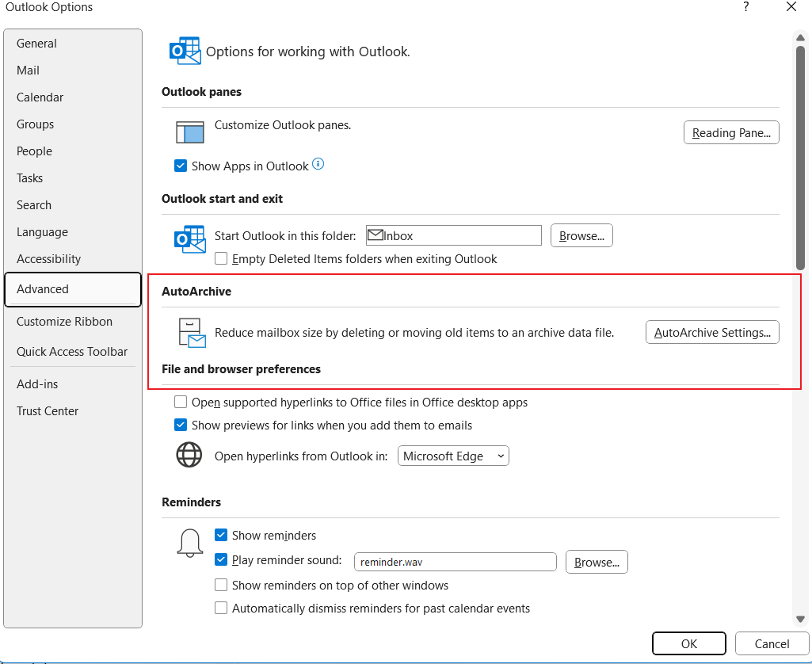
Task: Click inside the reminder.wav sound field
Action: click(455, 562)
